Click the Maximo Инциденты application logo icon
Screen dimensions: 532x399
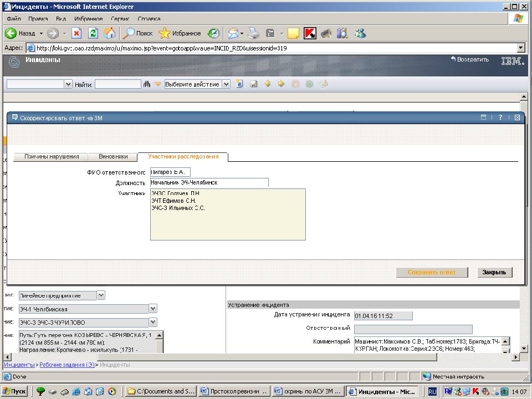click(14, 62)
